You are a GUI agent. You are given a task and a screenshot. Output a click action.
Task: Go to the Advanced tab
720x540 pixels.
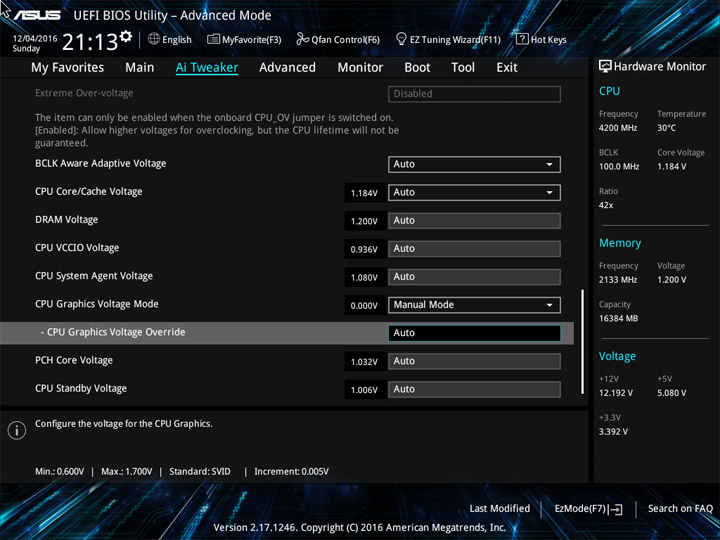[x=287, y=68]
